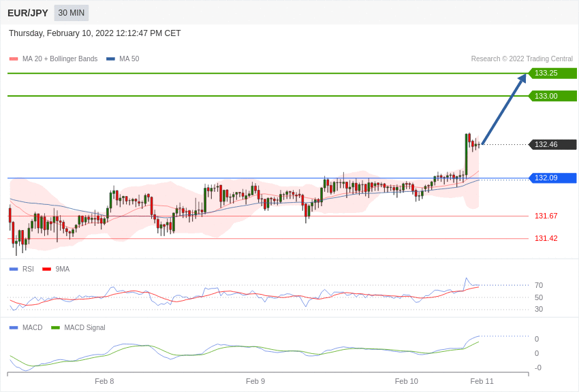
Task: Click the RSI 70 level label
Action: click(x=539, y=285)
